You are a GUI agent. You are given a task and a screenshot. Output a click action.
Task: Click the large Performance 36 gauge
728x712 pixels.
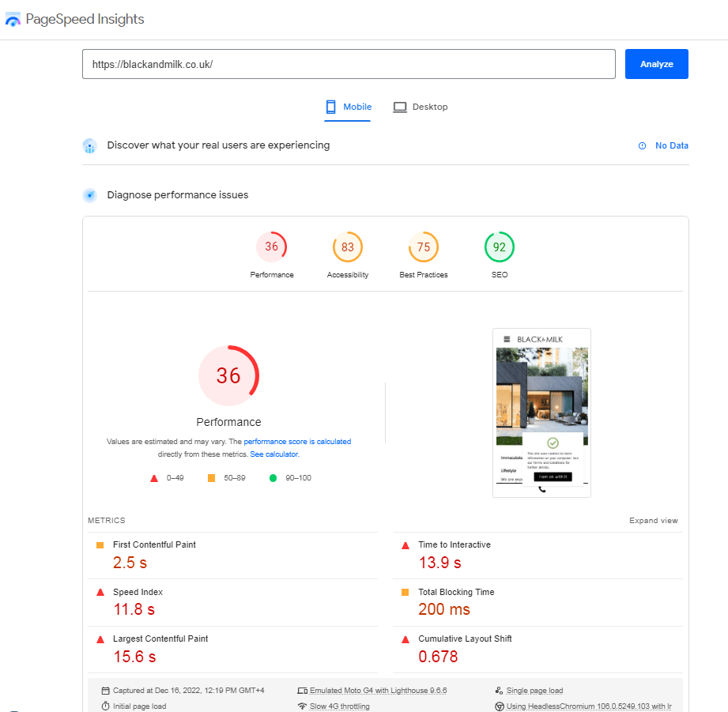[228, 376]
